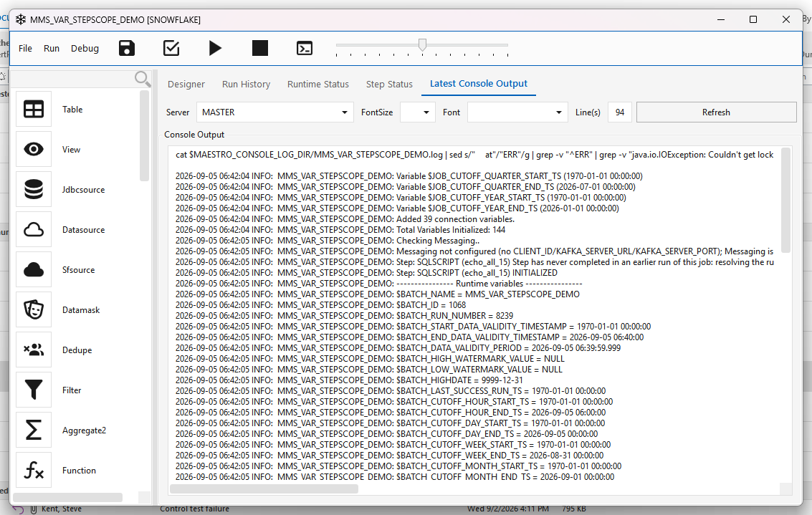Select the Aggregate2 sigma icon
The image size is (812, 515).
34,430
